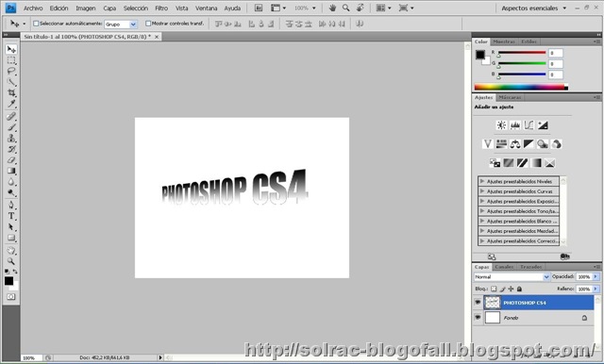This screenshot has width=604, height=364.
Task: Toggle Quick Mask mode
Action: click(x=11, y=297)
